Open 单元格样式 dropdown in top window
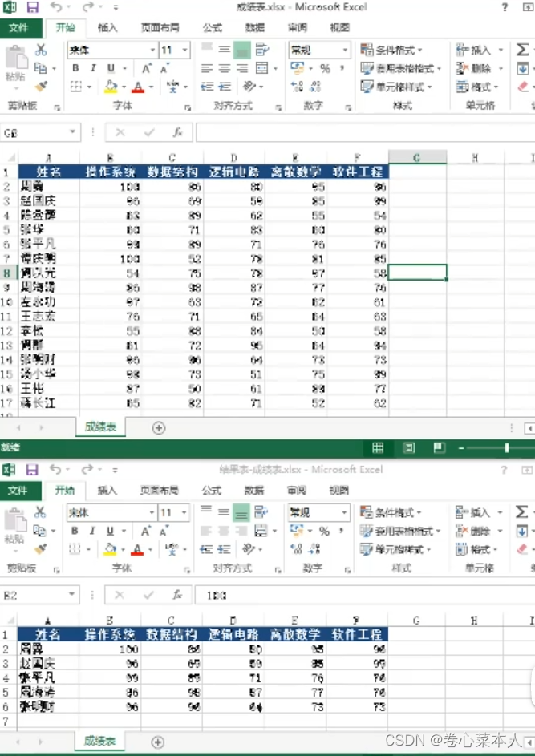 coord(396,87)
